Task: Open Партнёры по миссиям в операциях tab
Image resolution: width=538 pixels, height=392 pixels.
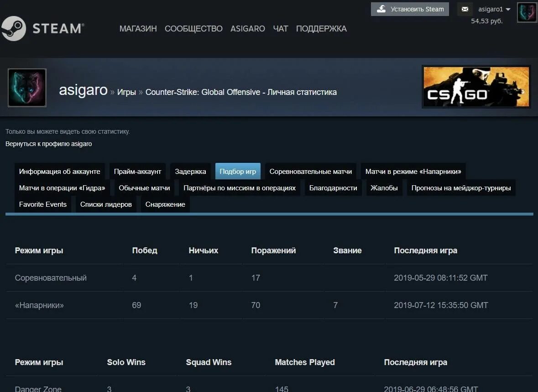Action: pos(240,188)
